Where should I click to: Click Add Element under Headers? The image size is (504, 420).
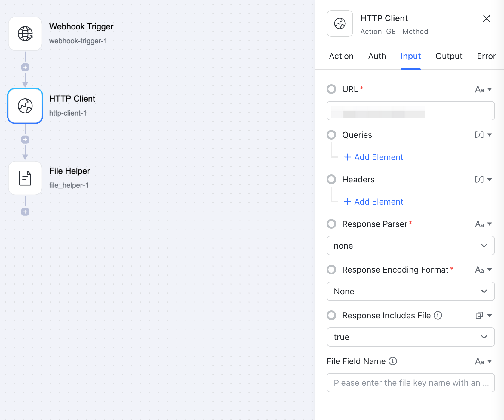click(x=373, y=202)
